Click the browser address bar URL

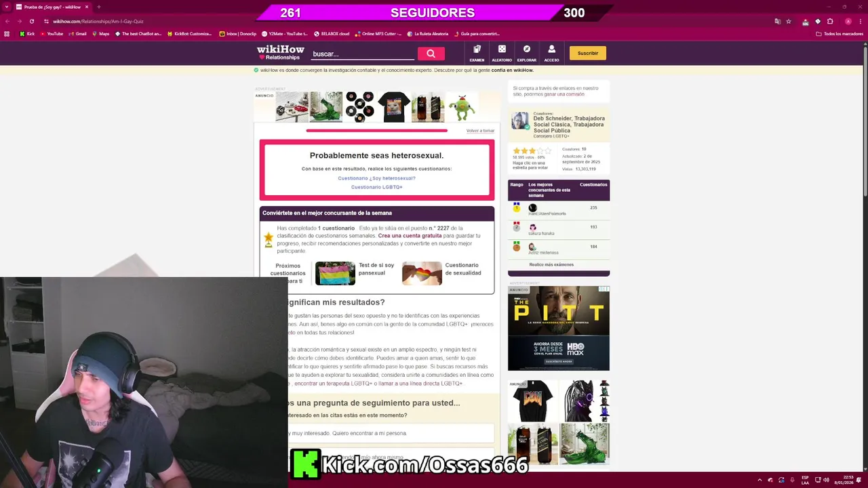click(98, 21)
